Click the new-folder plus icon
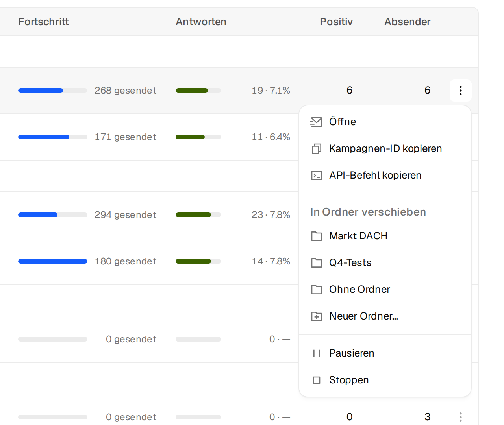 click(316, 316)
